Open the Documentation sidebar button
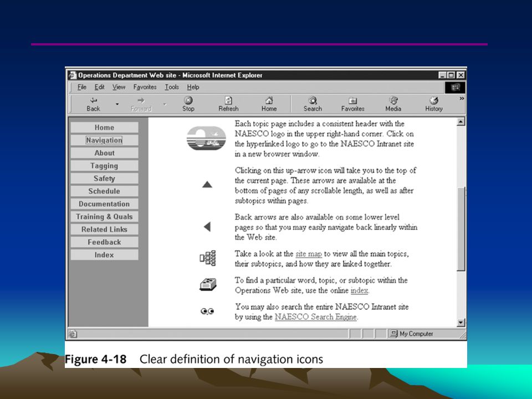532x399 pixels. [x=104, y=204]
